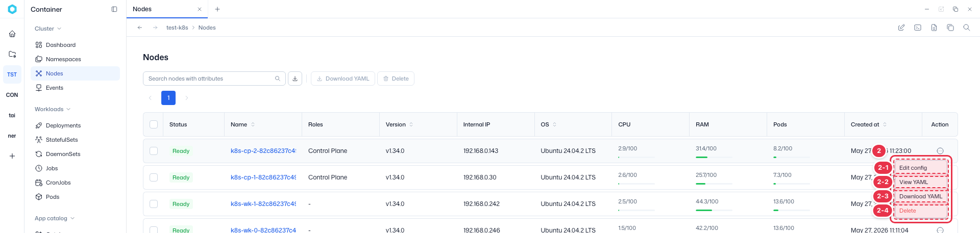
Task: Select the TST workspace in left rail
Action: pos(12,74)
